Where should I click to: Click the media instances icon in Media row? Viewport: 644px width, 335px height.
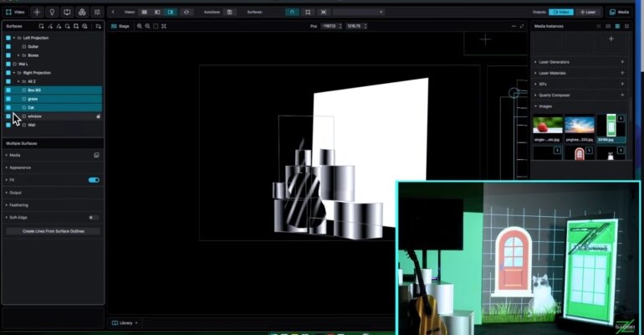coord(96,156)
